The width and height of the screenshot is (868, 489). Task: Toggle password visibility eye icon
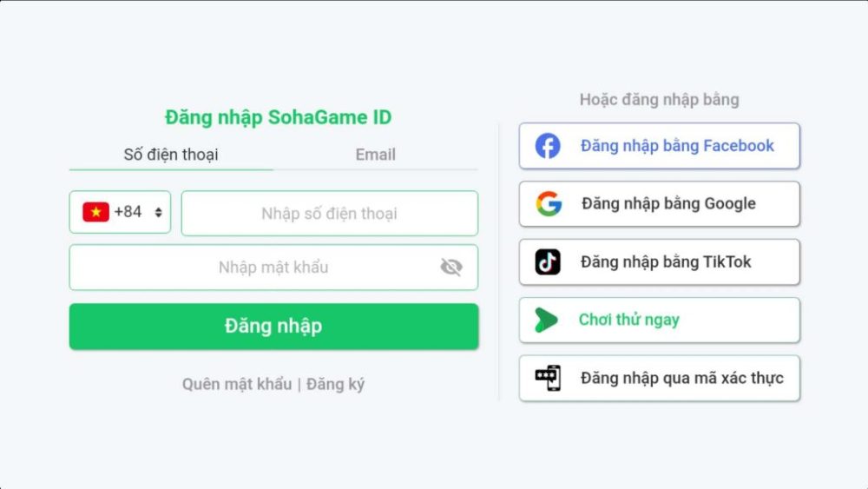451,268
